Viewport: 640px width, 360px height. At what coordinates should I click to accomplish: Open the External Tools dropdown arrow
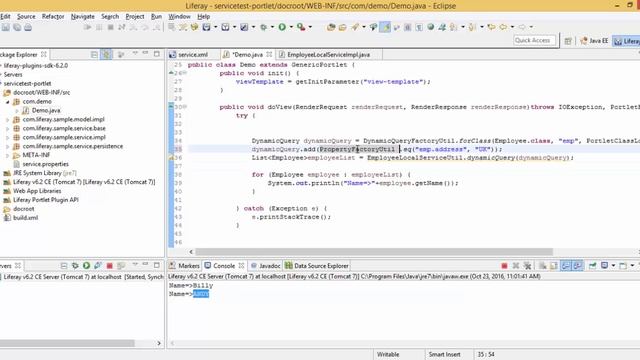point(310,27)
